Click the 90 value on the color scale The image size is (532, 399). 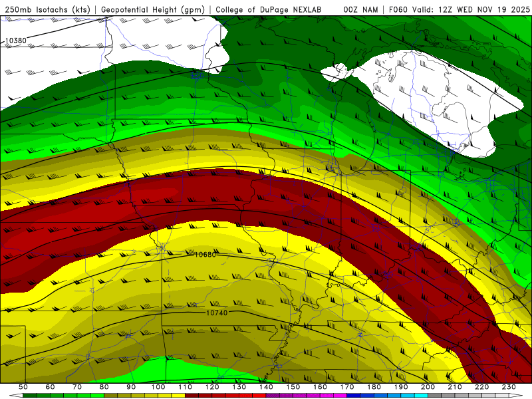[131, 387]
